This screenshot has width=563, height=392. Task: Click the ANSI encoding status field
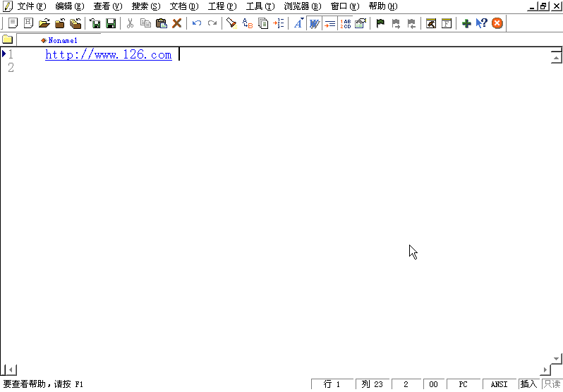click(499, 384)
